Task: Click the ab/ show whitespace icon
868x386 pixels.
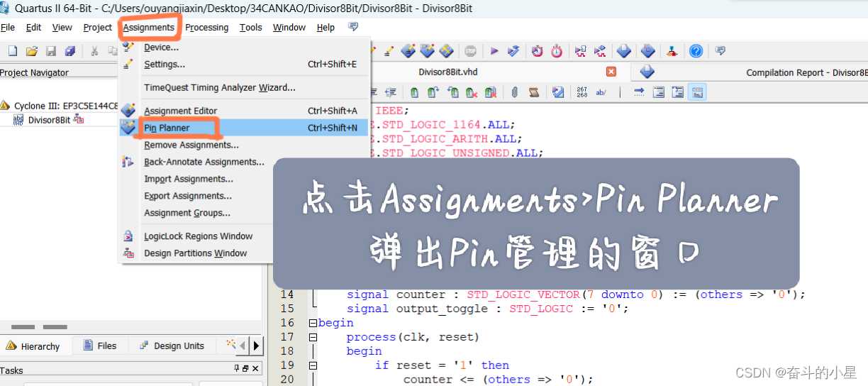Action: point(601,92)
